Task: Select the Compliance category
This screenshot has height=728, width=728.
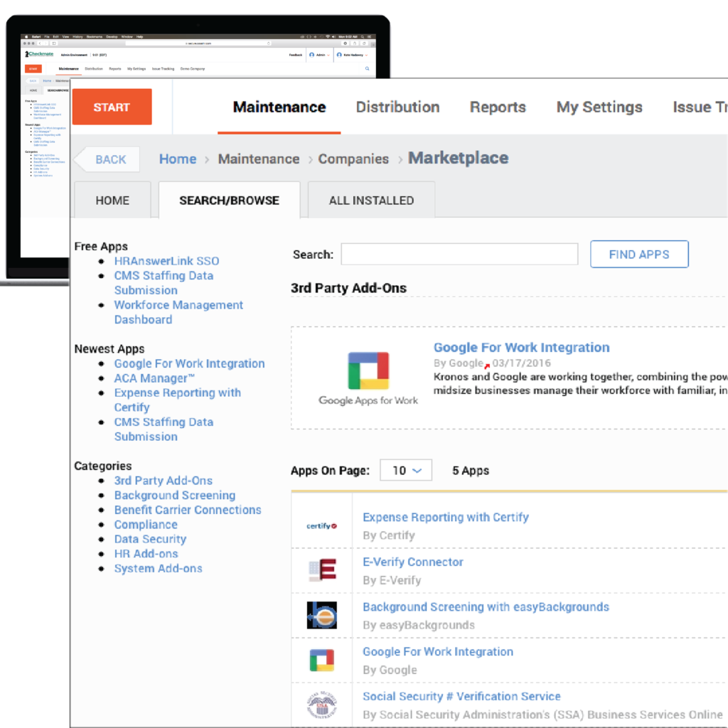Action: (146, 524)
